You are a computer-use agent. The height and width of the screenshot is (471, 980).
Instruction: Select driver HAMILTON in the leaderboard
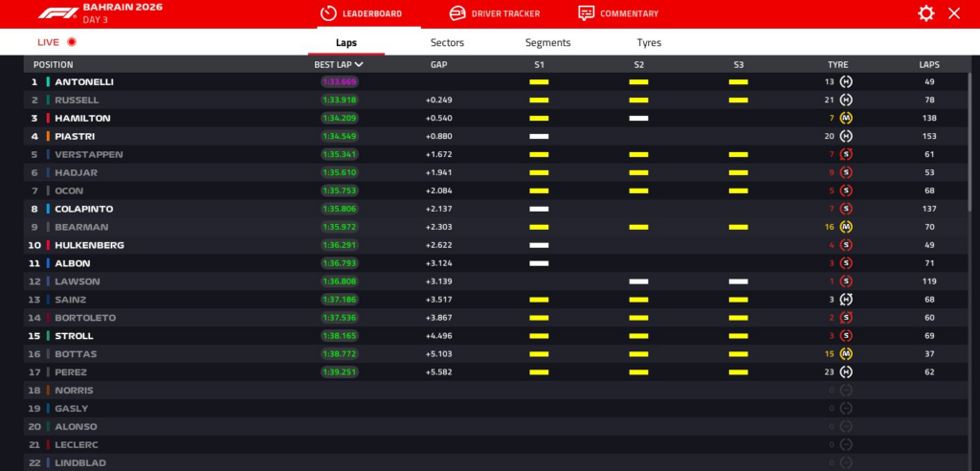tap(82, 118)
